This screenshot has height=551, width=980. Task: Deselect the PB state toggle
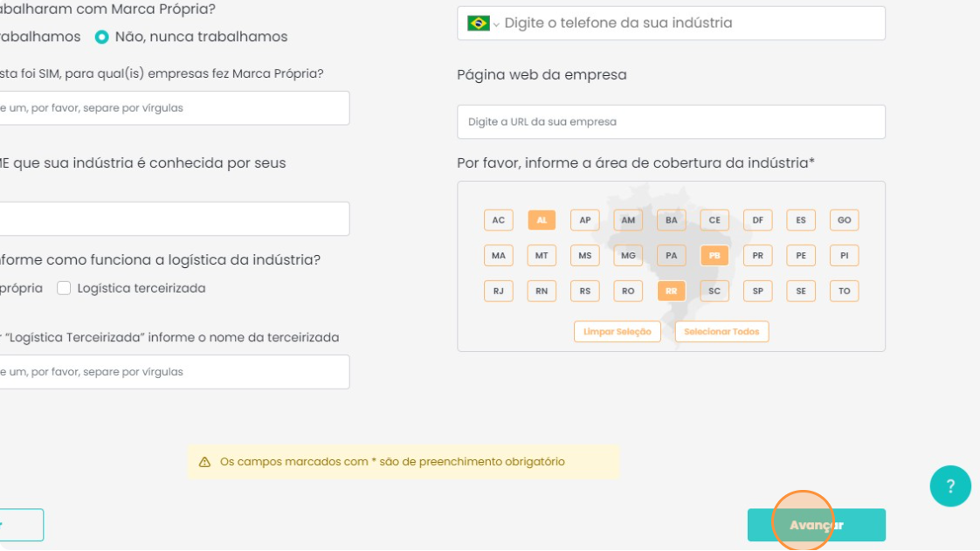[x=714, y=256]
